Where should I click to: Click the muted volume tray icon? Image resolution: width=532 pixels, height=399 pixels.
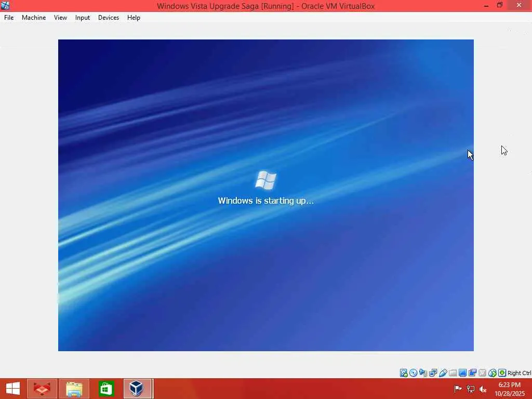click(483, 389)
